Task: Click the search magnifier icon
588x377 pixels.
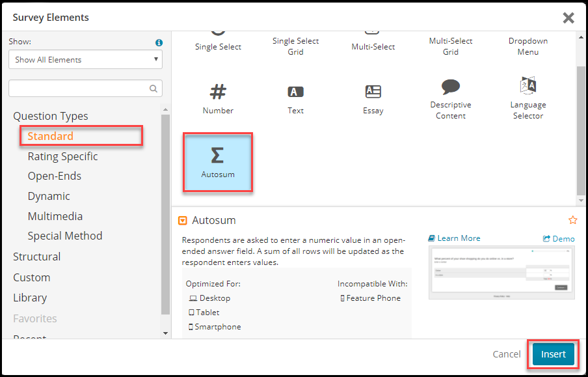Action: pyautogui.click(x=154, y=89)
